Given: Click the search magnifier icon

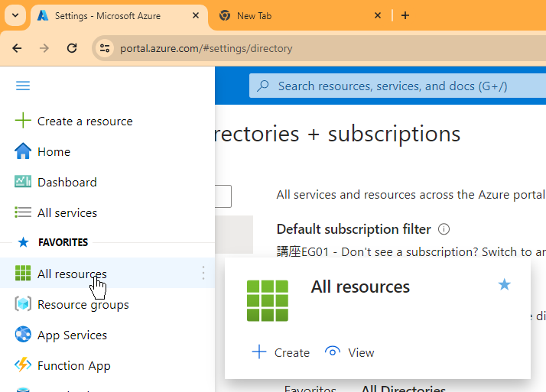Looking at the screenshot, I should click(263, 86).
